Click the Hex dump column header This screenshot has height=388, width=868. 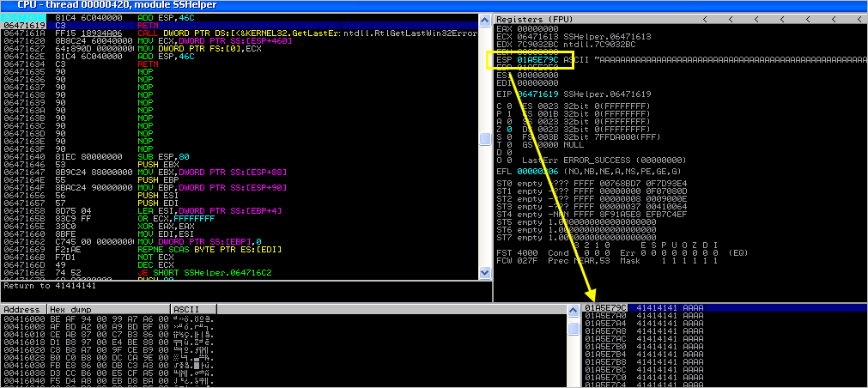pyautogui.click(x=70, y=308)
